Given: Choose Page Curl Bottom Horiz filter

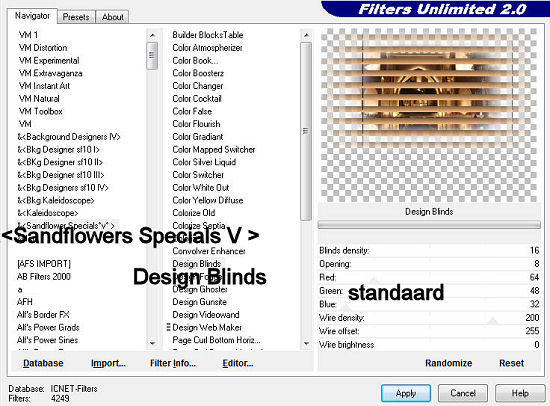Looking at the screenshot, I should 216,340.
